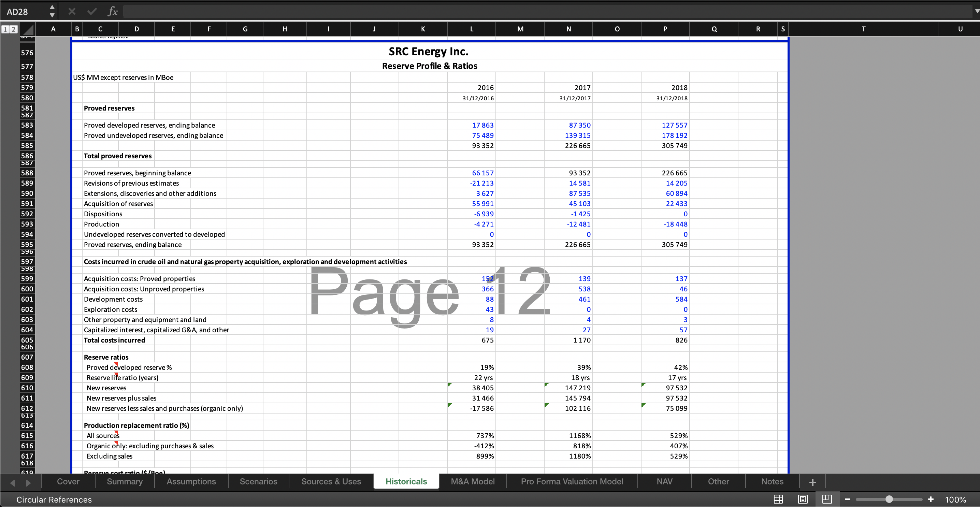Click the 100% zoom level

point(955,499)
